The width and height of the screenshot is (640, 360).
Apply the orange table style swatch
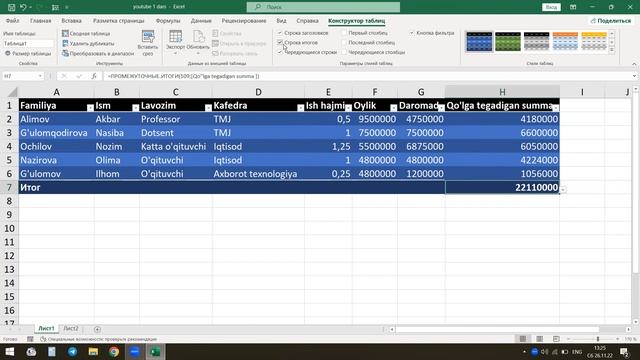(x=565, y=41)
